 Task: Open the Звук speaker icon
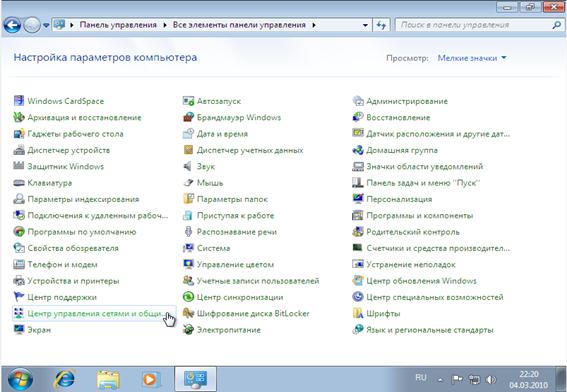188,166
